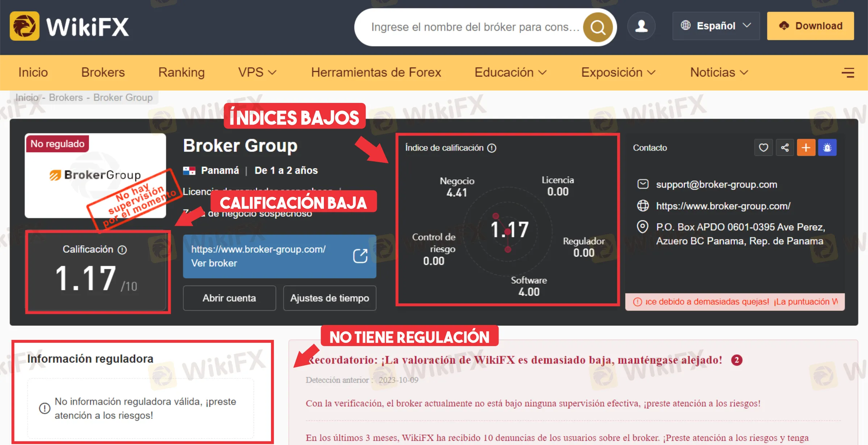Click the heart favorite icon
868x445 pixels.
click(763, 147)
